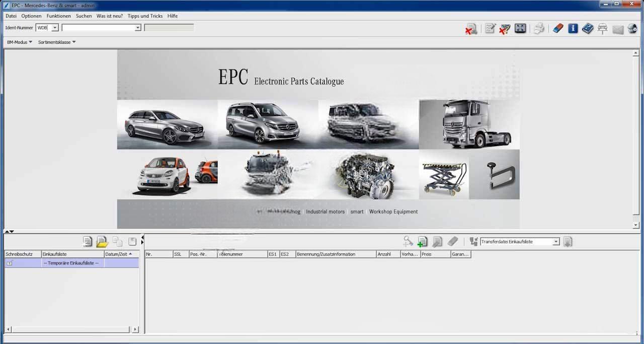Toggle the fullscreen arrows icon

[520, 28]
